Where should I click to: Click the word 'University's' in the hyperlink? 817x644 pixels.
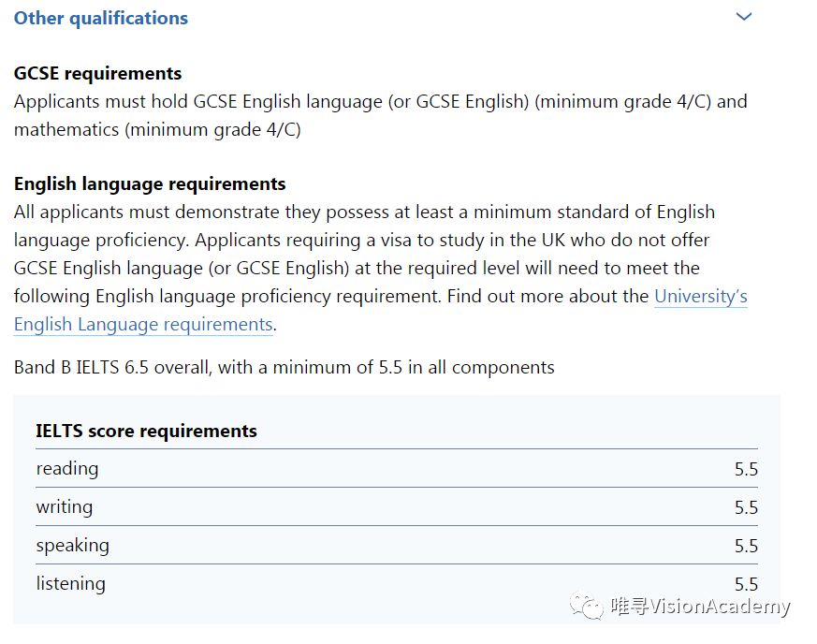click(700, 297)
